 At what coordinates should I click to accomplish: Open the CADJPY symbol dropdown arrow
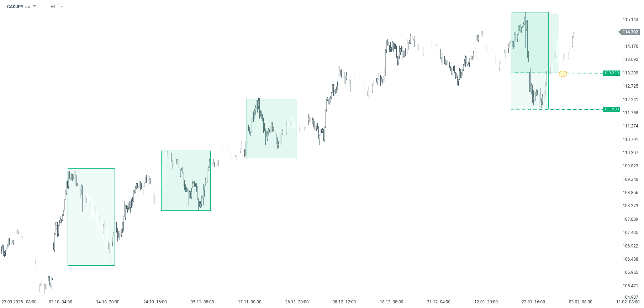click(x=35, y=6)
